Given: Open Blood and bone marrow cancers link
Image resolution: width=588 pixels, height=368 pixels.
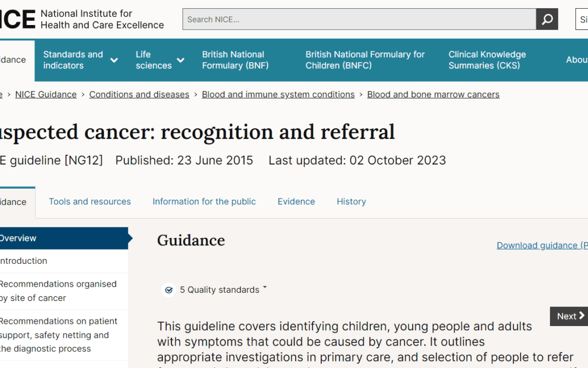Looking at the screenshot, I should click(x=433, y=95).
